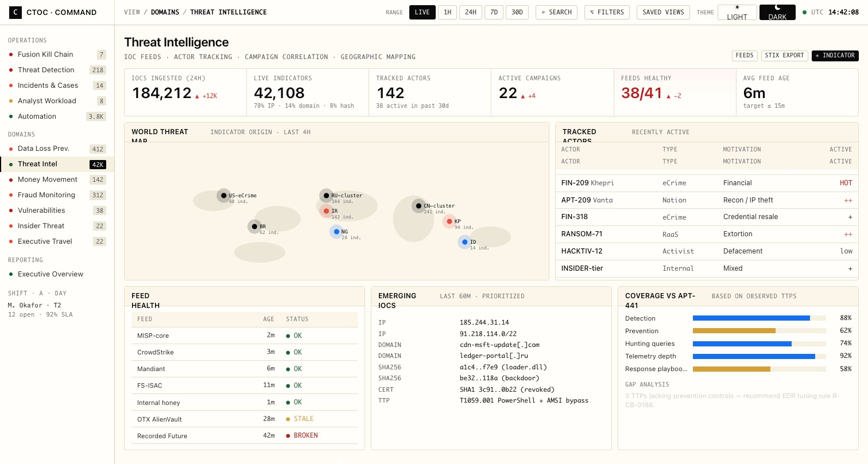Set range to 30D
Viewport: 868px width, 464px height.
[517, 12]
